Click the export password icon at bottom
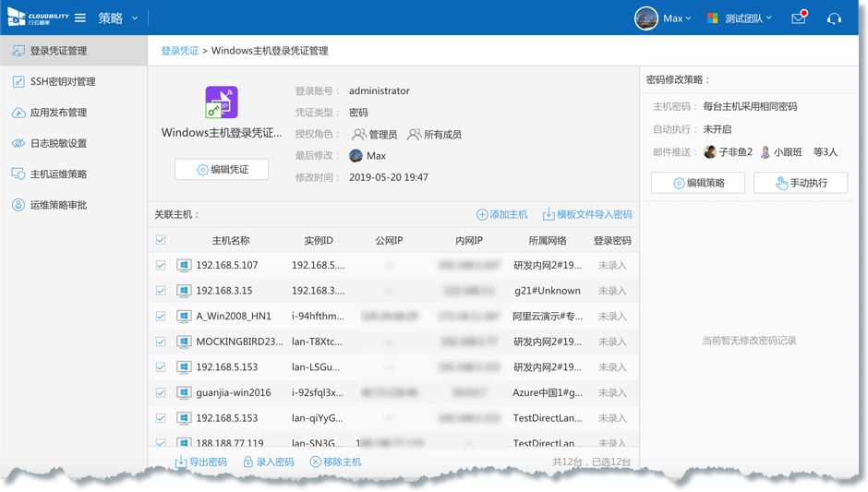868x492 pixels. pyautogui.click(x=181, y=462)
